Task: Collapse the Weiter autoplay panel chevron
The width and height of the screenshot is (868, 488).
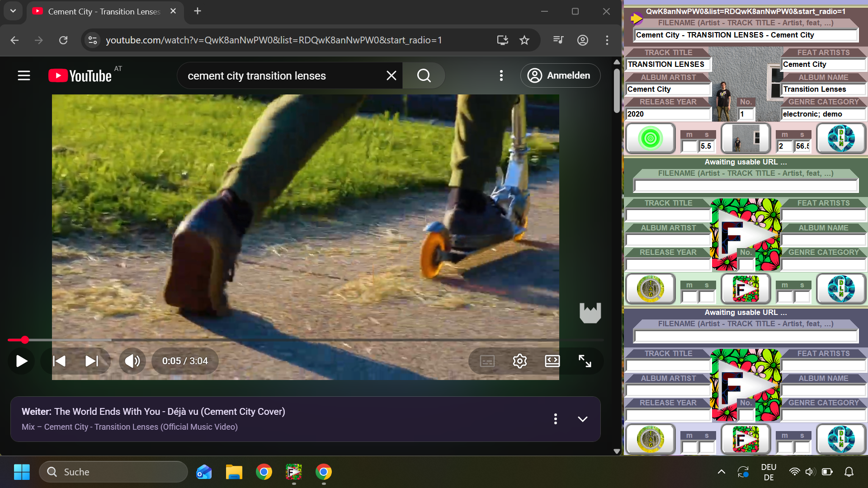Action: click(582, 419)
